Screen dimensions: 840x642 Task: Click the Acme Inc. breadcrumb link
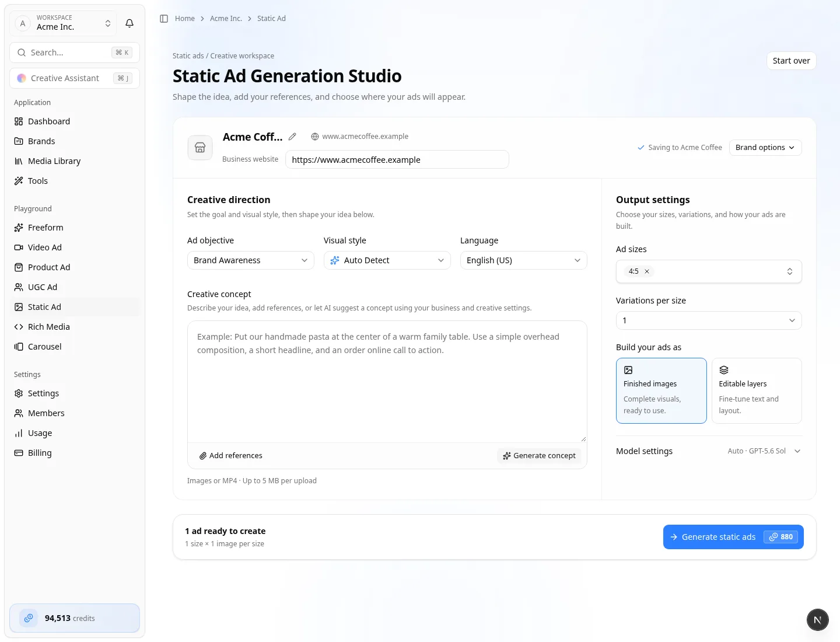(x=226, y=19)
